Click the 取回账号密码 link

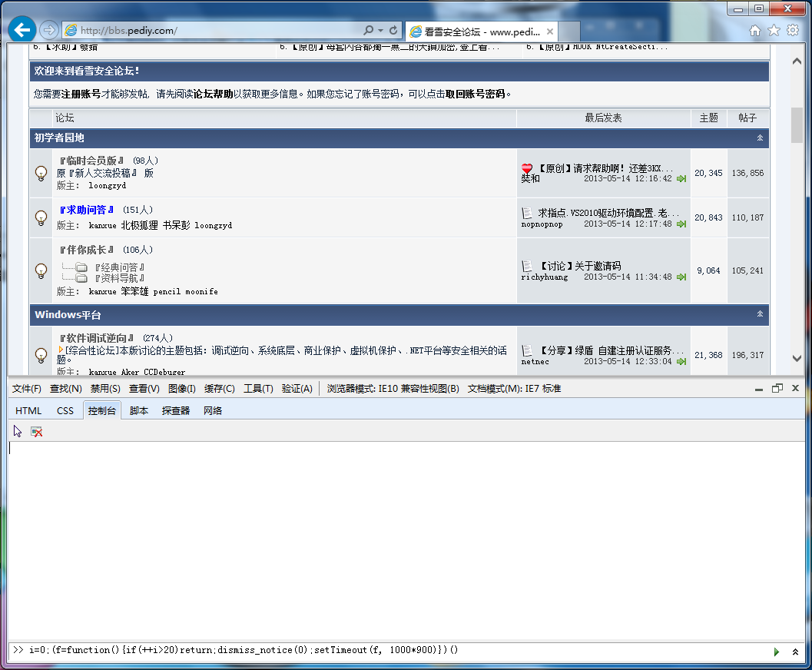pos(475,94)
